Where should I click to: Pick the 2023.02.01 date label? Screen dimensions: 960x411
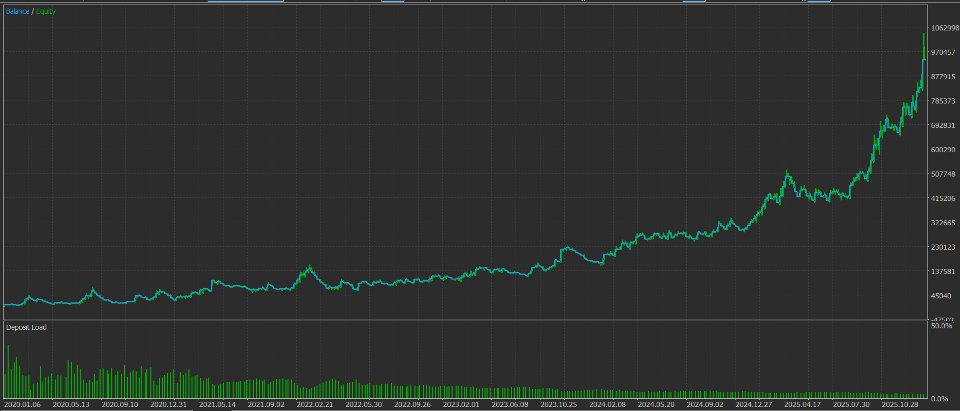461,405
